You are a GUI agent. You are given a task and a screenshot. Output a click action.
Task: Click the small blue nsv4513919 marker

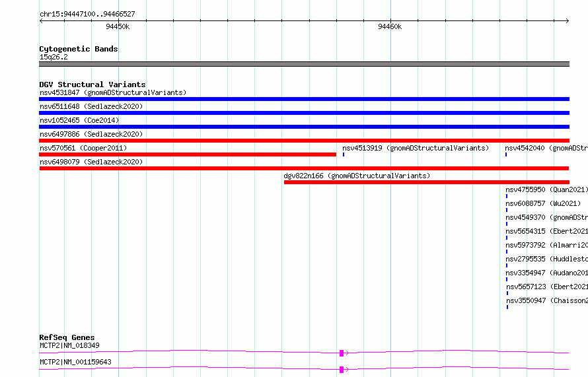click(x=344, y=154)
